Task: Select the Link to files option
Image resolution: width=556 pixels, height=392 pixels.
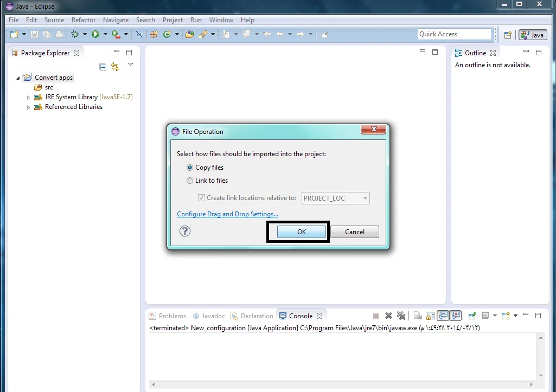Action: point(190,181)
